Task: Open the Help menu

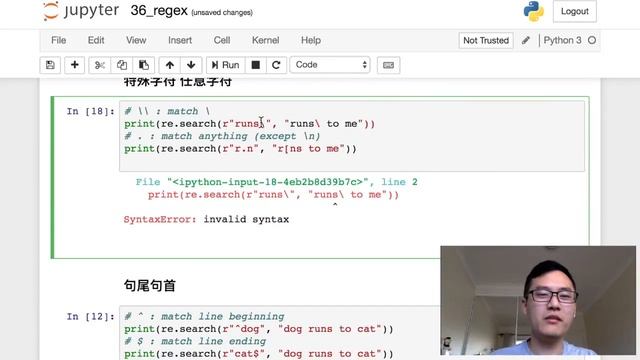Action: [311, 40]
